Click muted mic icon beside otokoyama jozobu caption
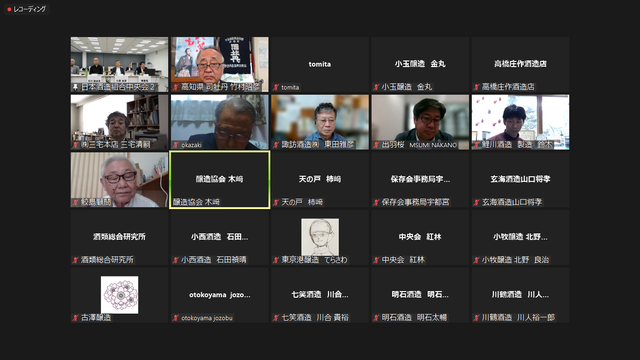 (x=176, y=318)
